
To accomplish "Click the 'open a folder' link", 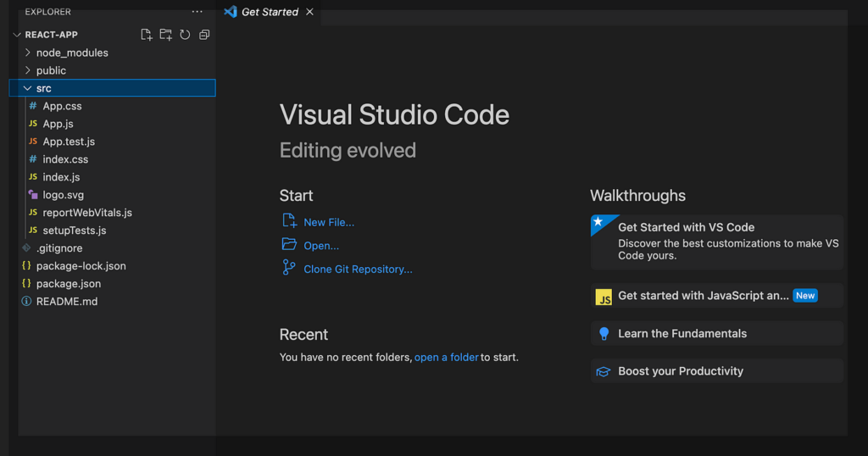I will click(x=446, y=358).
